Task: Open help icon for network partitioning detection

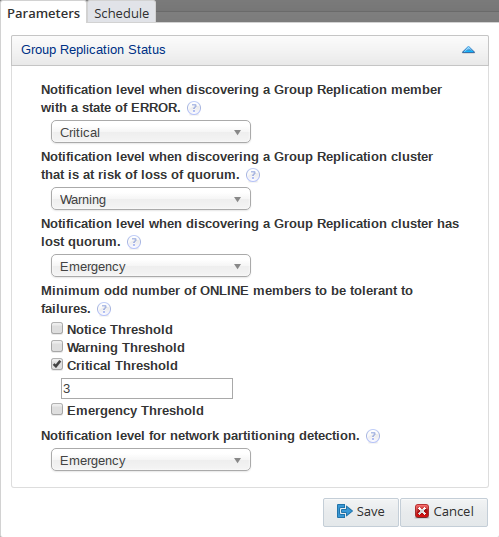Action: 373,436
